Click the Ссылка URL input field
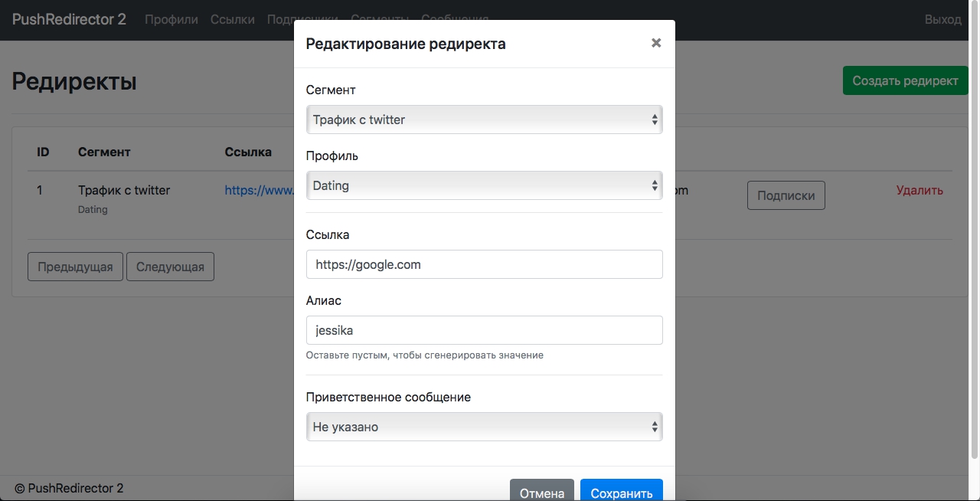The image size is (980, 501). tap(484, 264)
